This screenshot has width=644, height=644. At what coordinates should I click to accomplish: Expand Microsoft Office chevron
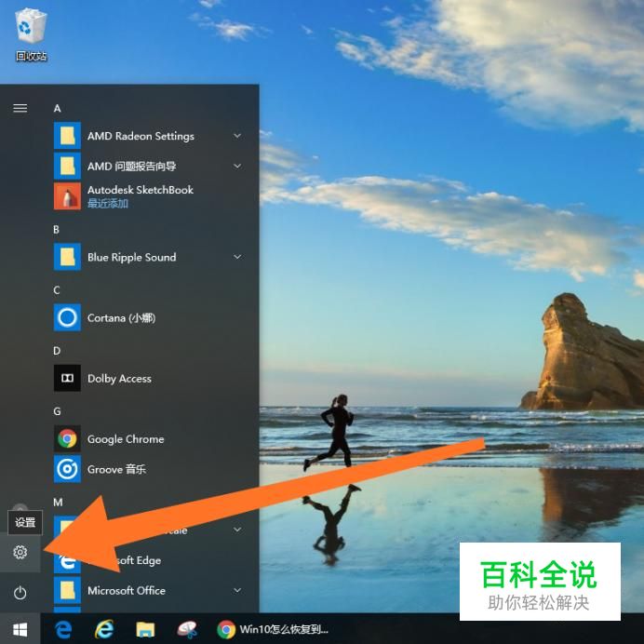click(237, 590)
